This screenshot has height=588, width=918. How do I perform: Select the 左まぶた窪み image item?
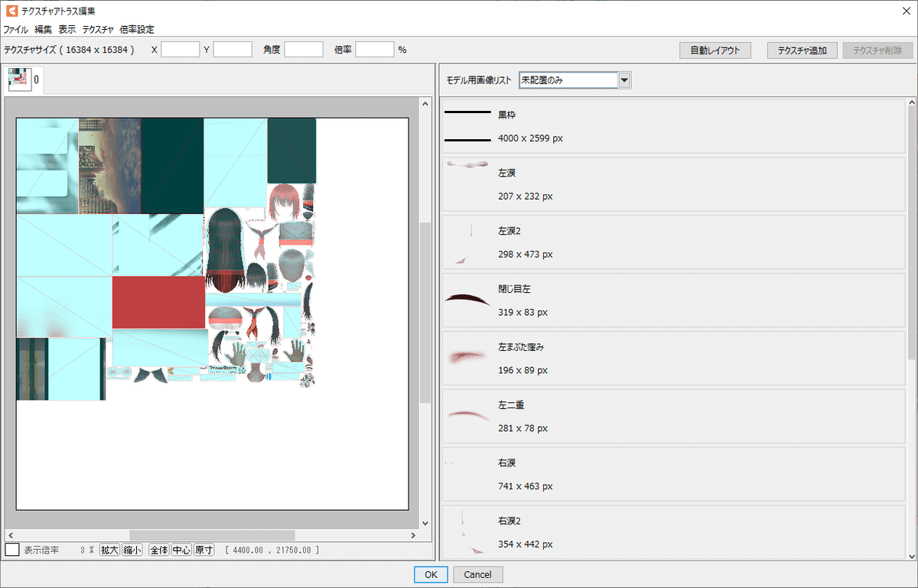coord(674,359)
